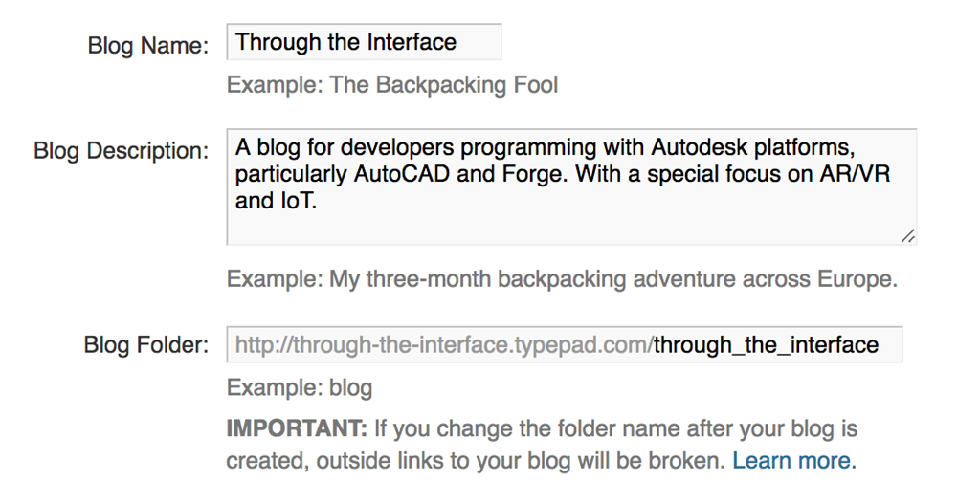
Task: Click the "Blog Folder:" label
Action: tap(145, 344)
